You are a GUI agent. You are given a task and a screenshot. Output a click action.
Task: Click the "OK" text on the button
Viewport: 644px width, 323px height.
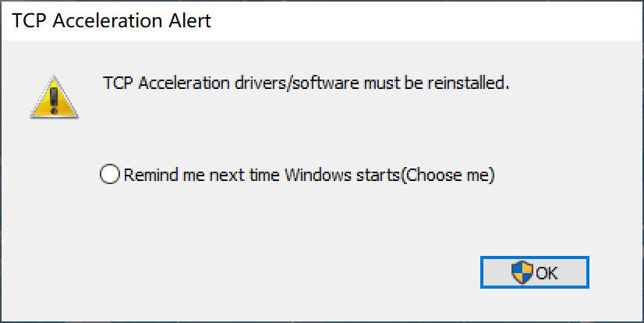[x=547, y=273]
